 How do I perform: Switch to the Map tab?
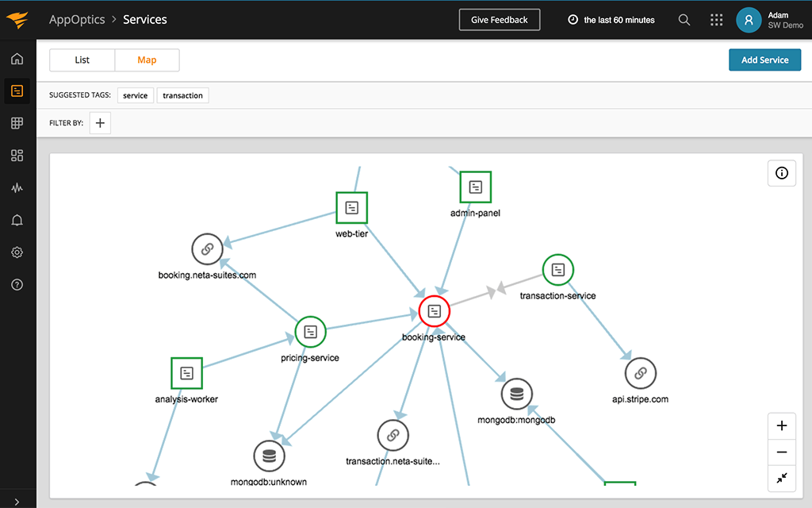(x=147, y=60)
